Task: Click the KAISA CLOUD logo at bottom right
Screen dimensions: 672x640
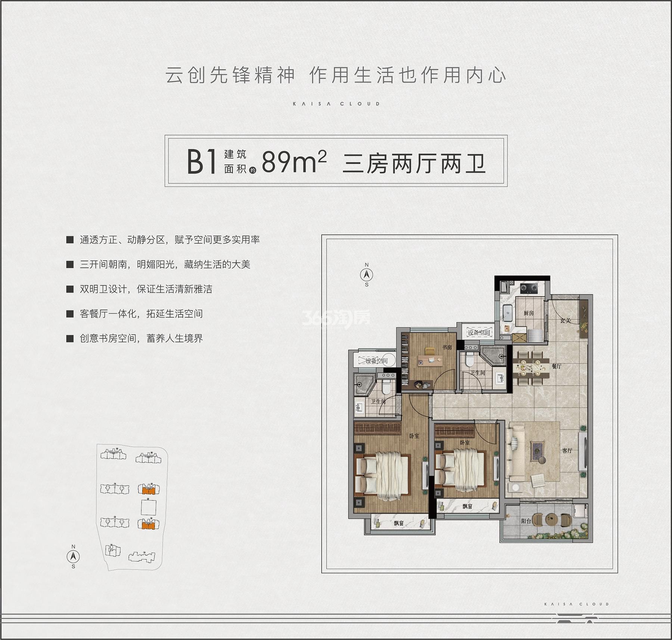Action: (576, 604)
